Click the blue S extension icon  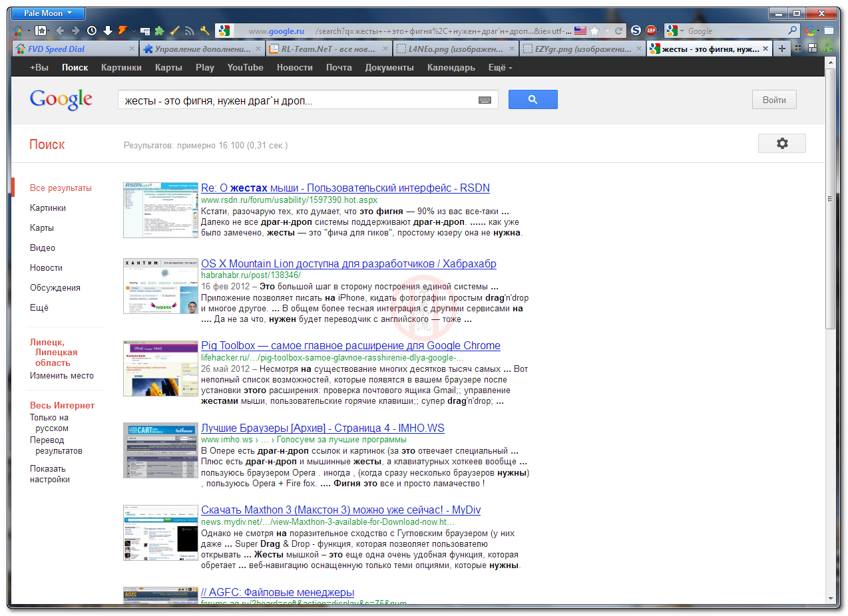coord(636,31)
